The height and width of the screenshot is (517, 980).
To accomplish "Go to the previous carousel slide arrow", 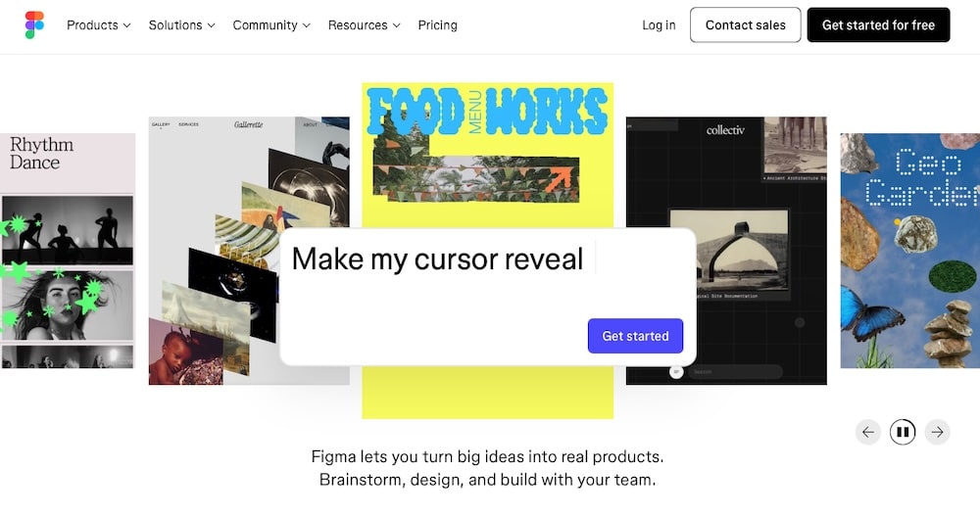I will pos(867,432).
